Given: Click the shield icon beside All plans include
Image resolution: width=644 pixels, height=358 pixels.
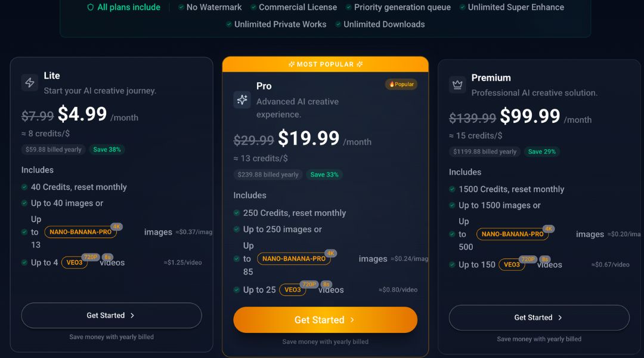Looking at the screenshot, I should point(91,8).
